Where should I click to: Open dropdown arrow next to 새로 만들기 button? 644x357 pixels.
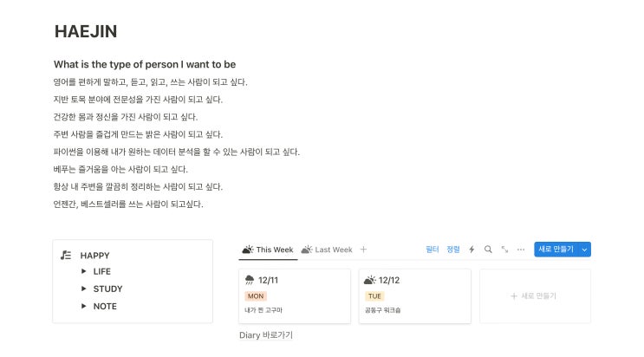584,250
